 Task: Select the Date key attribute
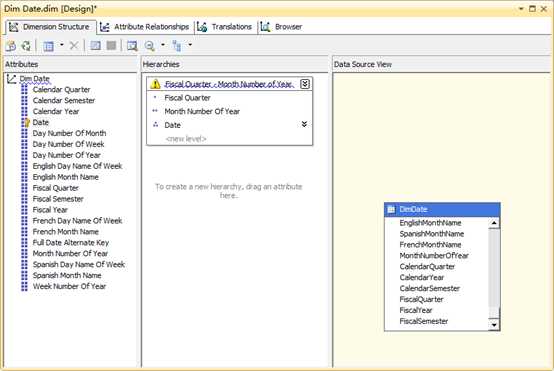(x=41, y=123)
